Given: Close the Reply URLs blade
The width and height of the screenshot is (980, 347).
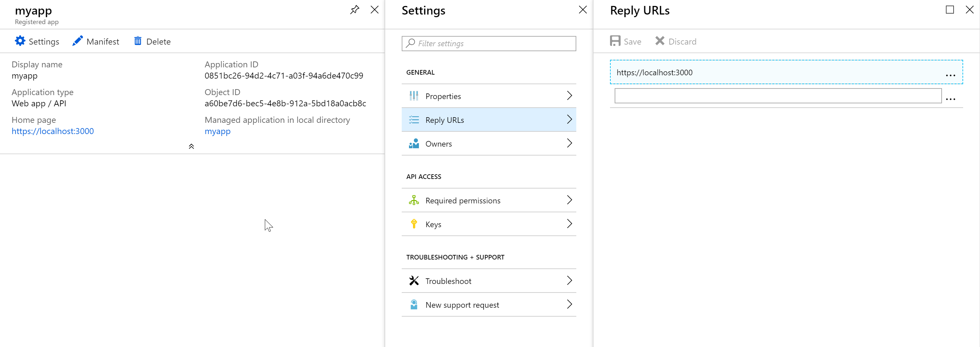Looking at the screenshot, I should click(970, 10).
